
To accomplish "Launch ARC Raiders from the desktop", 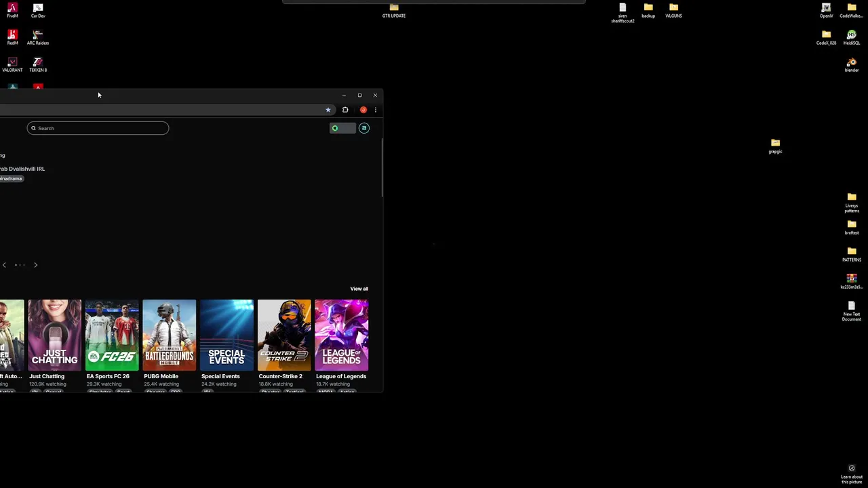I will (x=38, y=37).
